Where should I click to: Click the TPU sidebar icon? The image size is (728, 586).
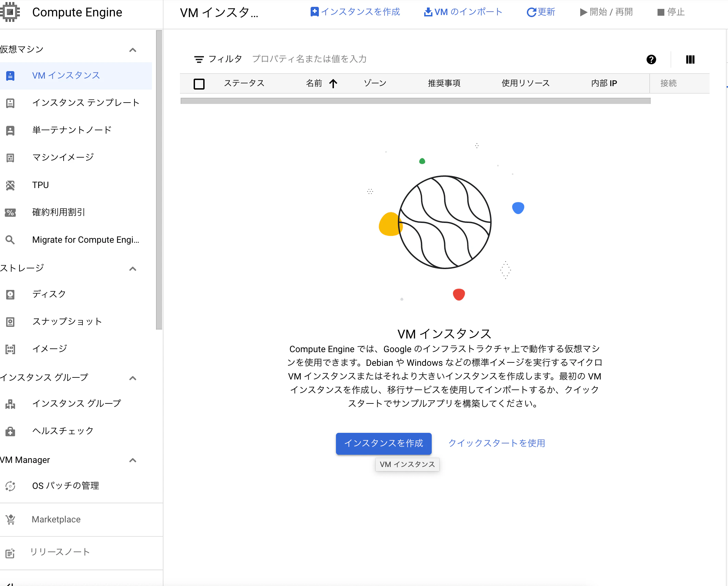coord(10,185)
